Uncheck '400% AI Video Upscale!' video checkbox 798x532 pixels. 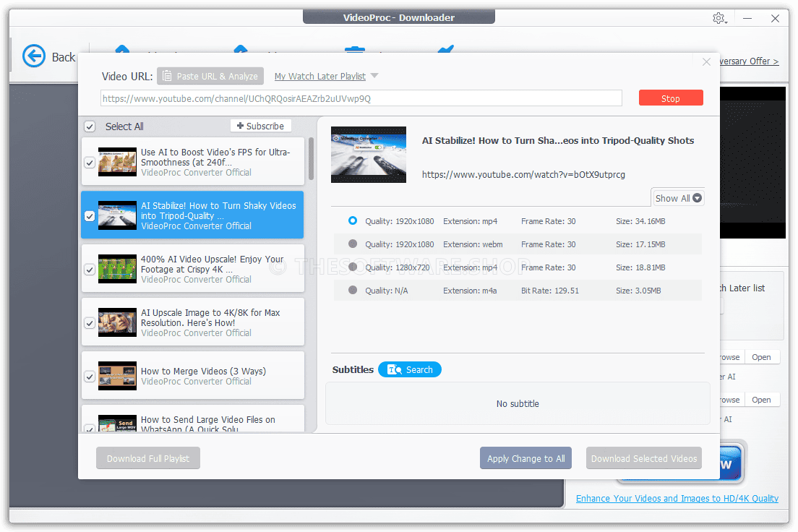(x=90, y=270)
